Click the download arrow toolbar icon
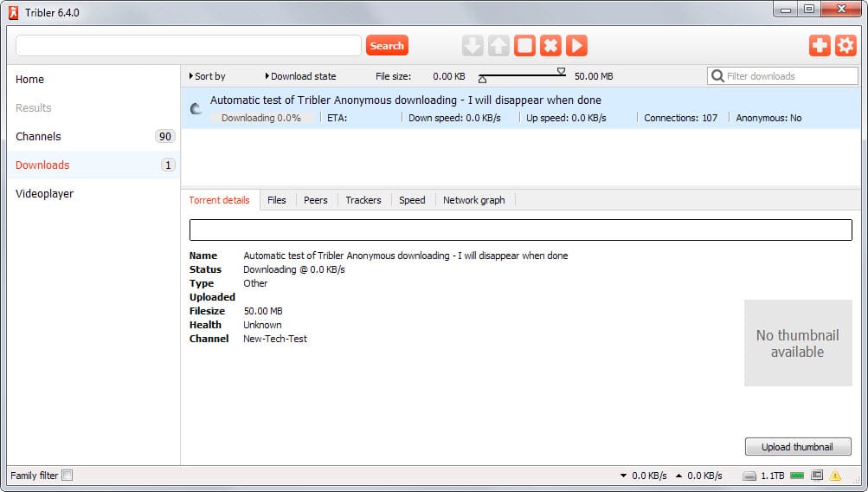 (x=473, y=45)
